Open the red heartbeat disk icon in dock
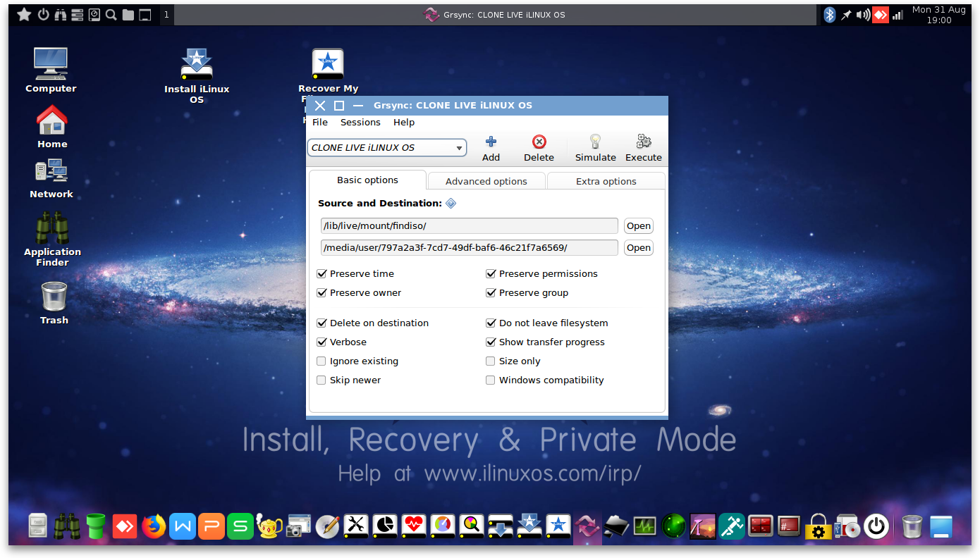 pyautogui.click(x=414, y=526)
